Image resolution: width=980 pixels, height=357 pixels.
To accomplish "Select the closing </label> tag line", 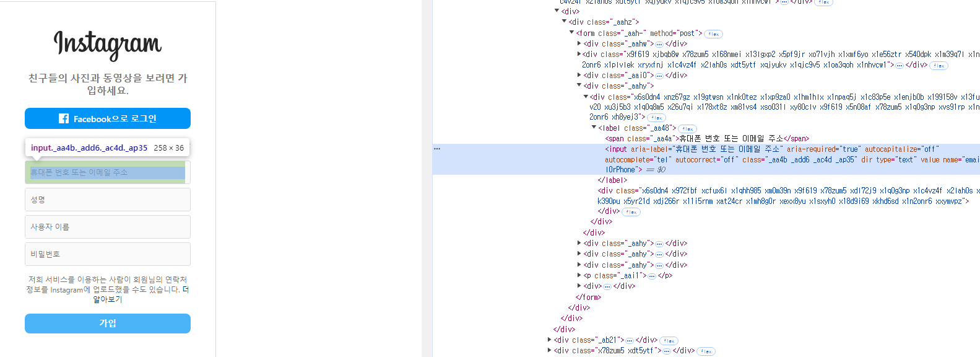I will [x=612, y=180].
